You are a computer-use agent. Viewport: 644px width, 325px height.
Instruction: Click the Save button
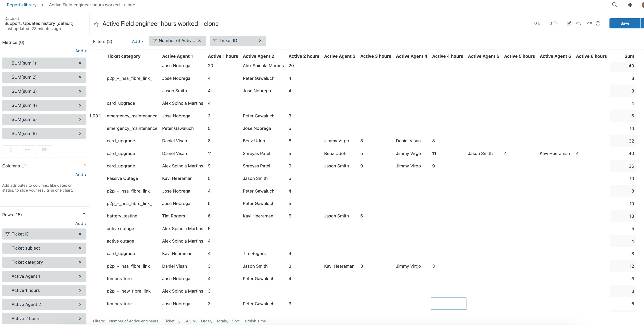[x=625, y=23]
